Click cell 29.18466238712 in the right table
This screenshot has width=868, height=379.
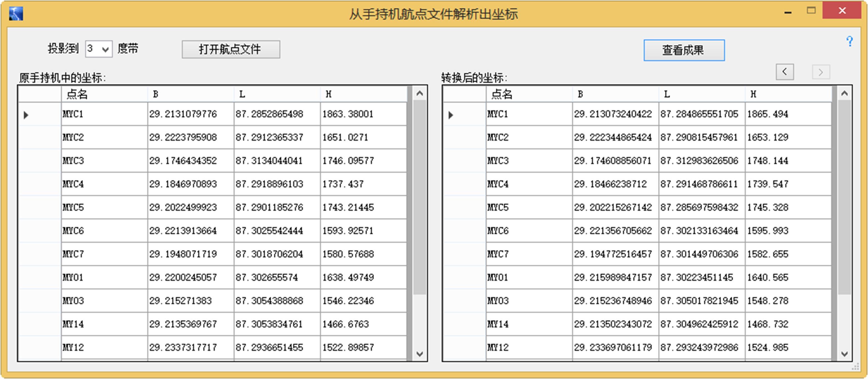click(x=616, y=184)
